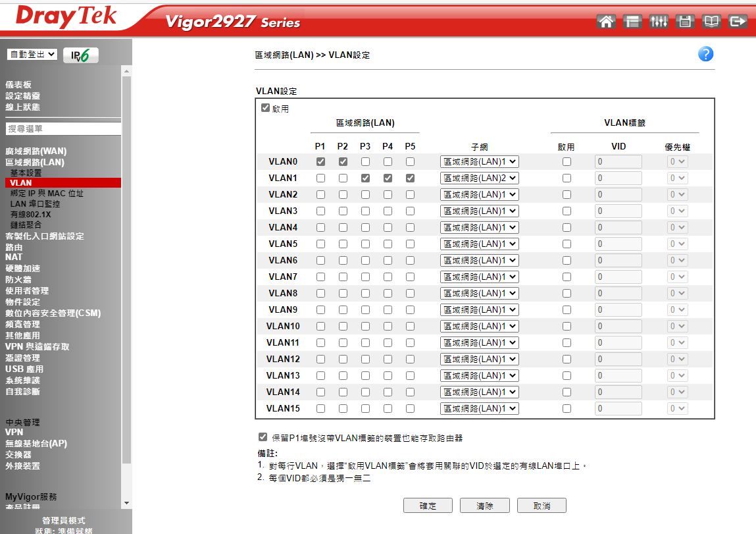756x534 pixels.
Task: Click the 確定 button
Action: pyautogui.click(x=428, y=506)
